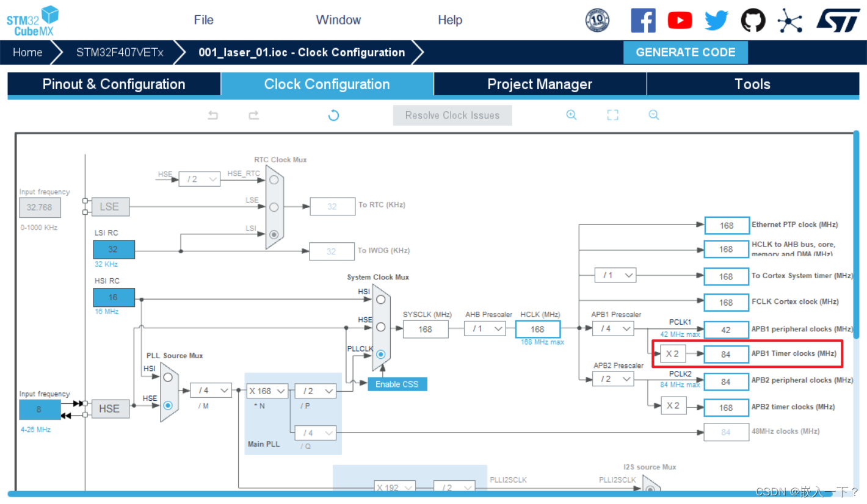Select PLLCLK in System Clock Mux
The height and width of the screenshot is (504, 867).
[x=381, y=355]
